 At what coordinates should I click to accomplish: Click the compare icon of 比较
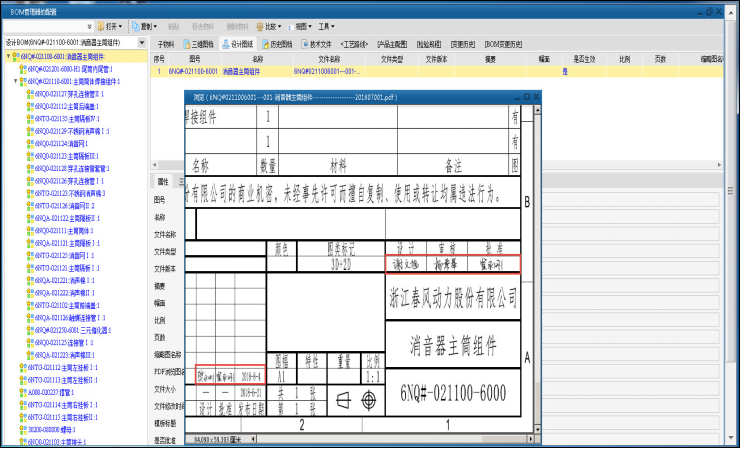(260, 26)
